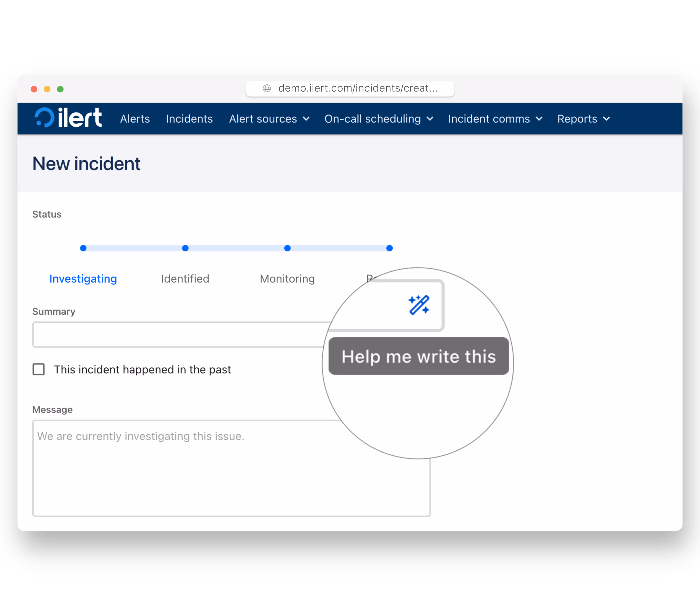Select the Monitoring status stage

tap(287, 279)
